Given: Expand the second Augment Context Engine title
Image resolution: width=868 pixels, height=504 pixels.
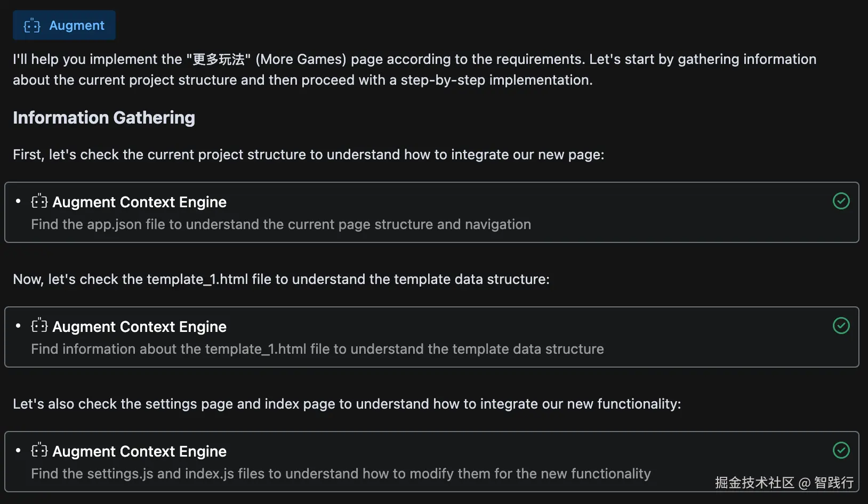Looking at the screenshot, I should [x=139, y=327].
